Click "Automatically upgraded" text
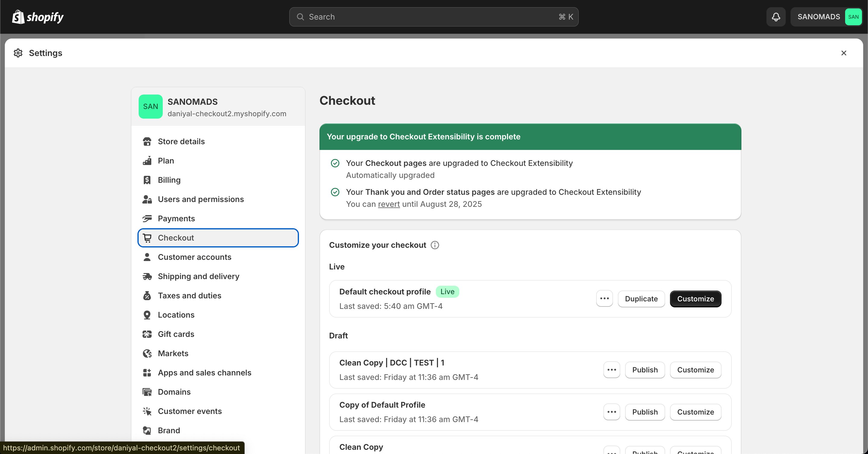This screenshot has width=868, height=454. click(x=390, y=175)
